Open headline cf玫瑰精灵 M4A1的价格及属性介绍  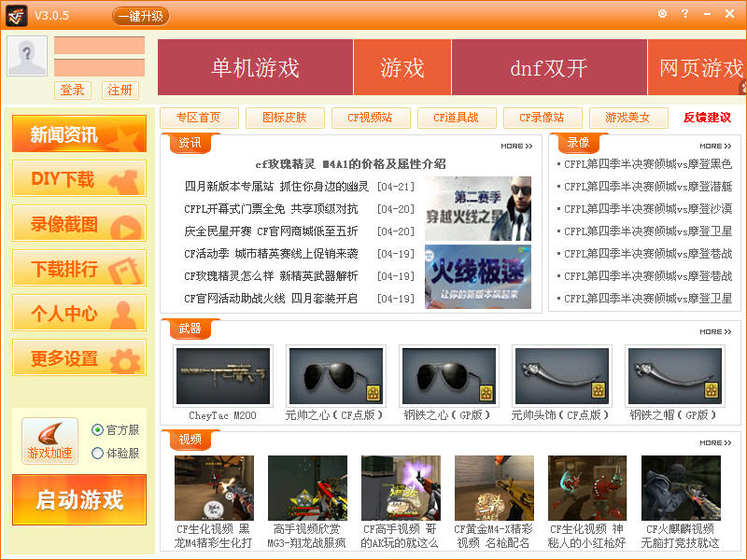351,164
